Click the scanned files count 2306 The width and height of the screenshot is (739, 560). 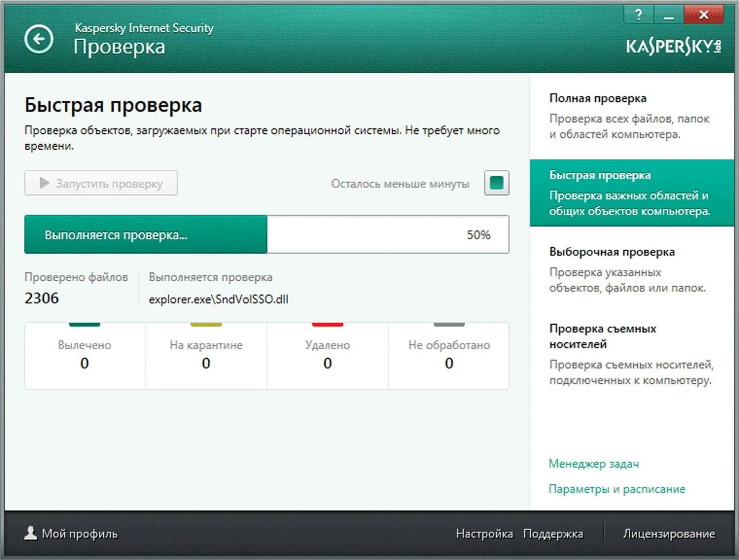pos(42,298)
